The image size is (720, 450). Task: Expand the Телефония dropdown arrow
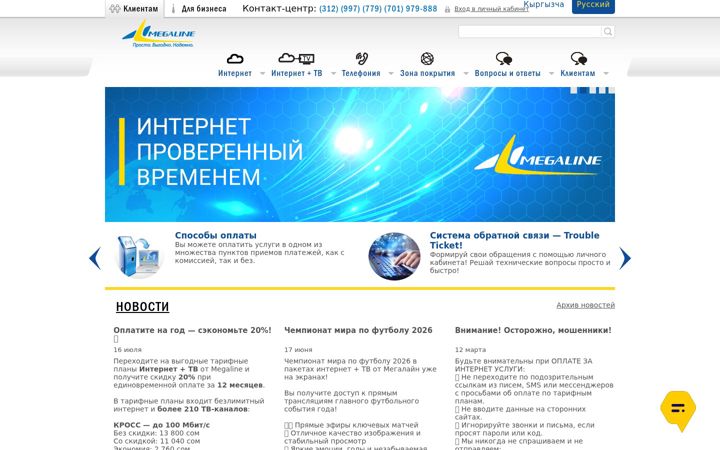click(x=391, y=73)
